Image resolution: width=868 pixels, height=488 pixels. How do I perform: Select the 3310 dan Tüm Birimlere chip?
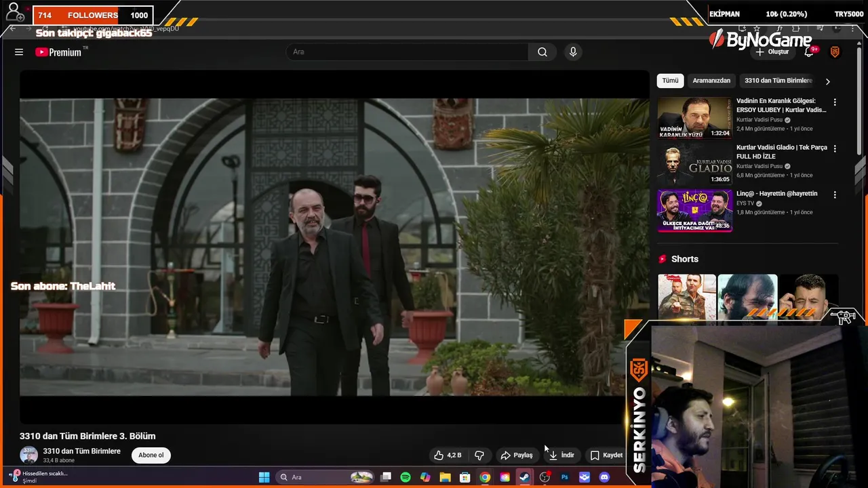(778, 81)
